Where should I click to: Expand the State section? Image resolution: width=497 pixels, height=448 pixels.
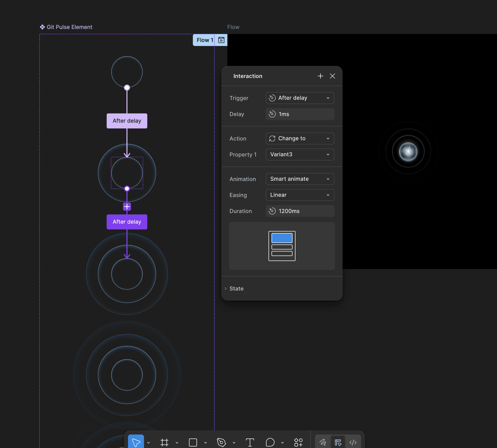[236, 288]
